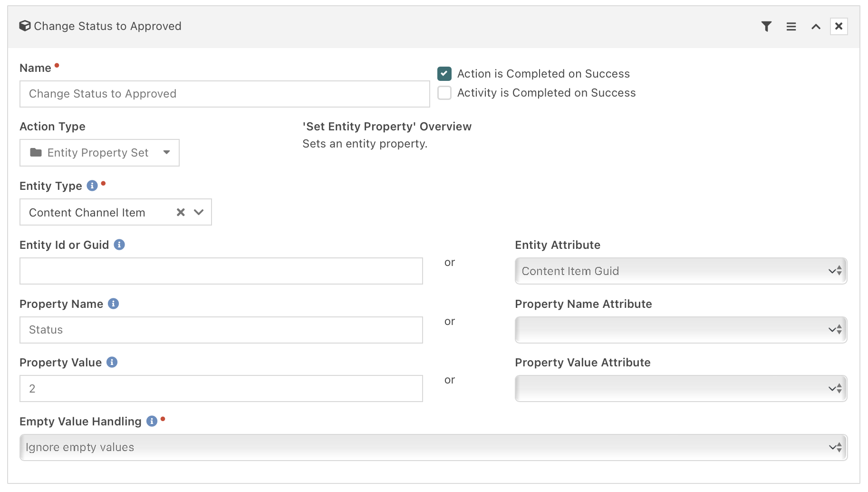Image resolution: width=868 pixels, height=492 pixels.
Task: Click the Property Name field containing Status
Action: pos(221,330)
